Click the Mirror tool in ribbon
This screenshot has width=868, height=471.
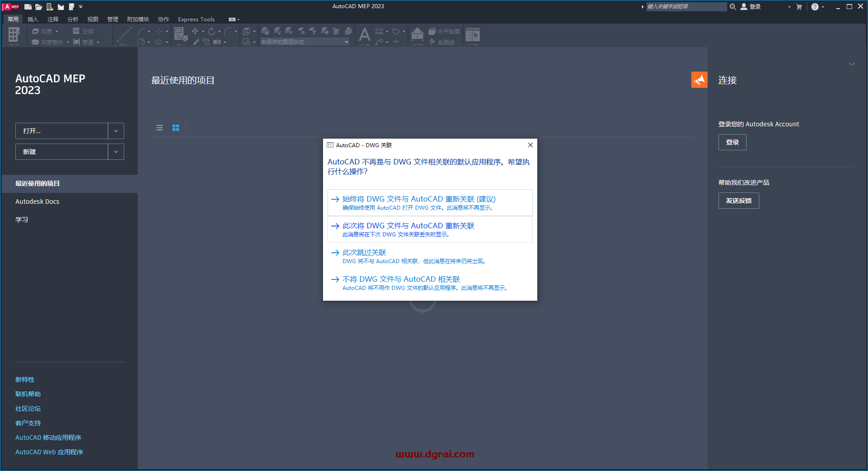217,42
